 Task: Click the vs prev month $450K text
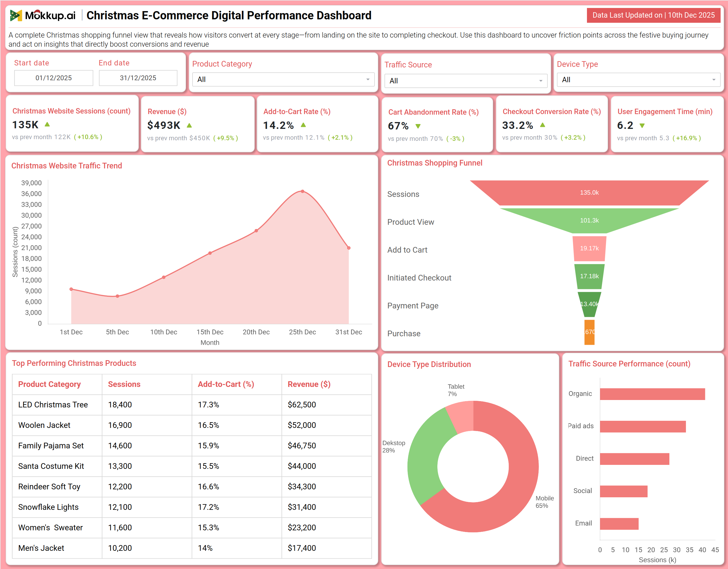tap(179, 138)
